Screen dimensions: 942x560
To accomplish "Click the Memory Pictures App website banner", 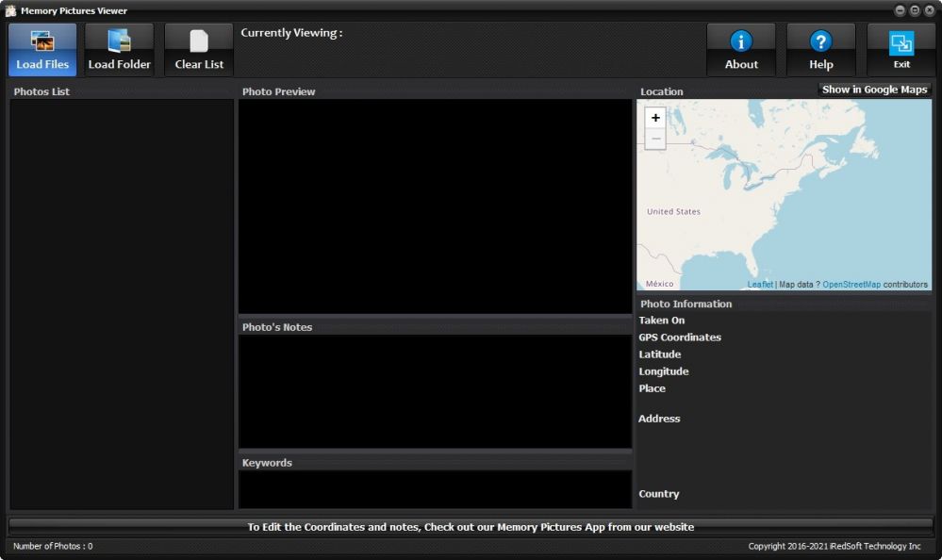I will click(x=471, y=527).
